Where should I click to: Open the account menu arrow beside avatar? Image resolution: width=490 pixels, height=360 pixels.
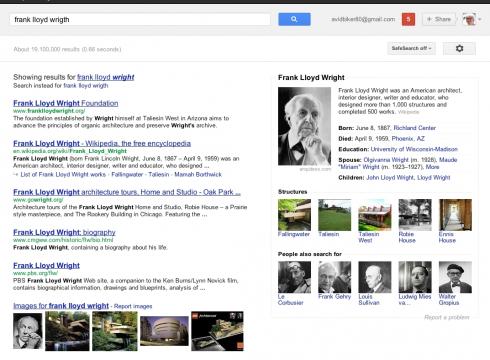coord(480,19)
